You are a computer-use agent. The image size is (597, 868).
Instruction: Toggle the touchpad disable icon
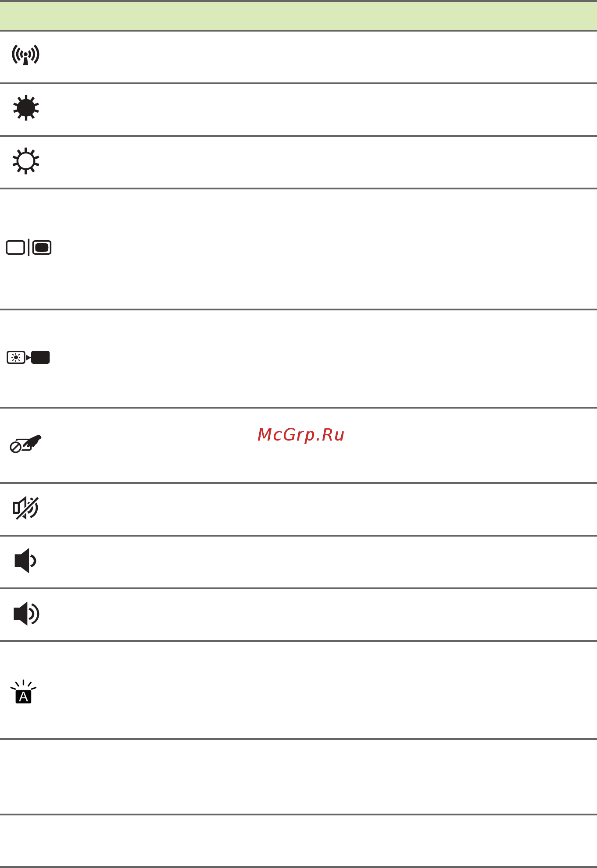26,444
